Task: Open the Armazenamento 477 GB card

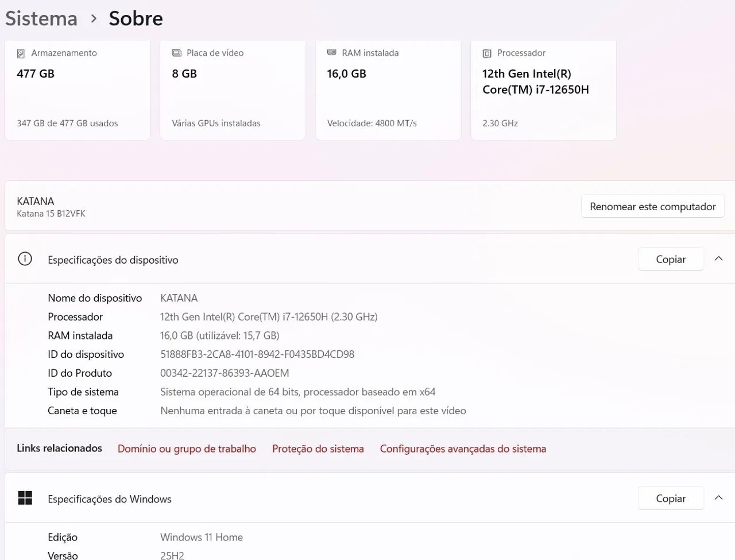Action: (78, 90)
